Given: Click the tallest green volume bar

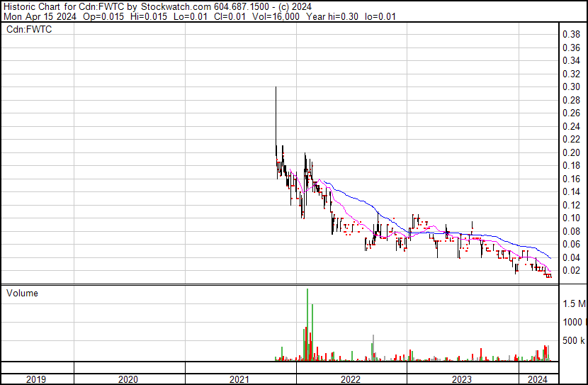Looking at the screenshot, I should click(x=307, y=325).
